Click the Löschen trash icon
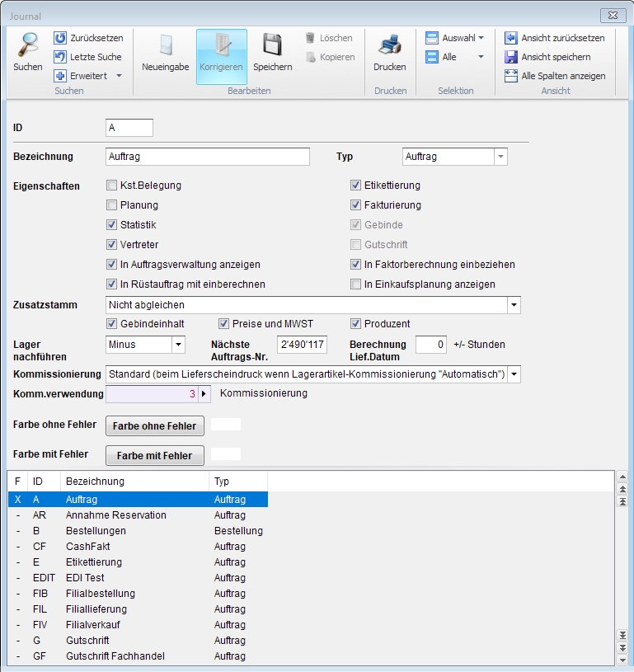634x672 pixels. pos(310,38)
